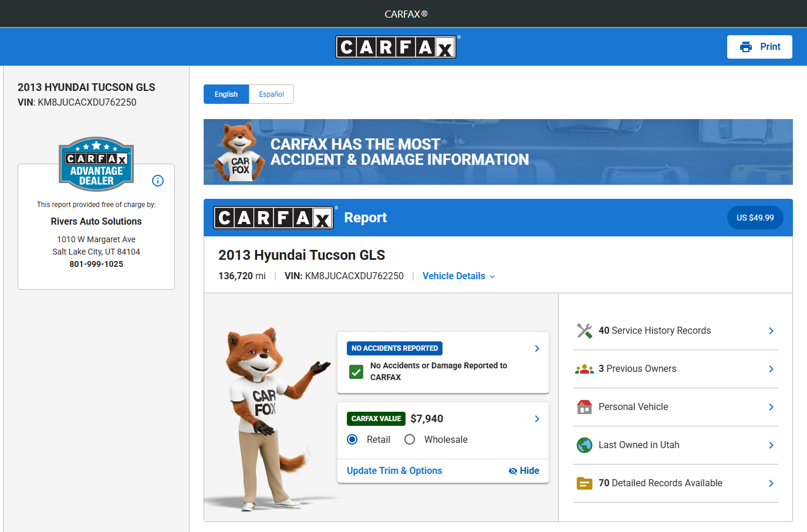Click the Personal Vehicle house icon

point(585,407)
